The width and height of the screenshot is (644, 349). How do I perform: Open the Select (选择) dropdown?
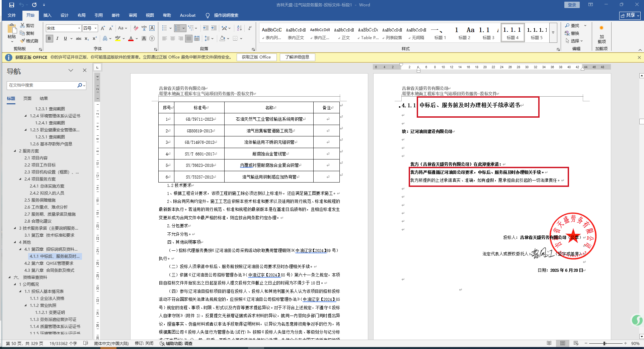click(x=574, y=41)
